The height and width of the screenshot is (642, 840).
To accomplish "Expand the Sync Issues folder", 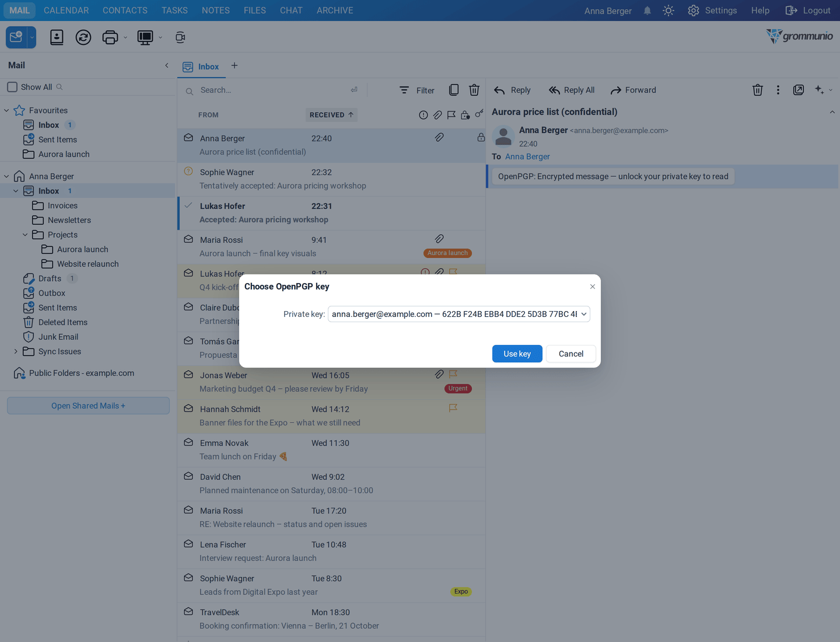I will pyautogui.click(x=16, y=351).
